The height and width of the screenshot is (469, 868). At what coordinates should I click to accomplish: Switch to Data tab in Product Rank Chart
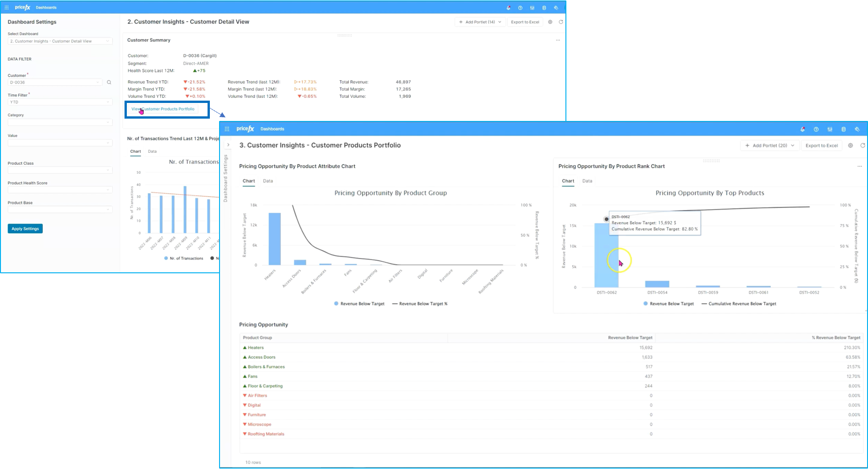(x=587, y=181)
